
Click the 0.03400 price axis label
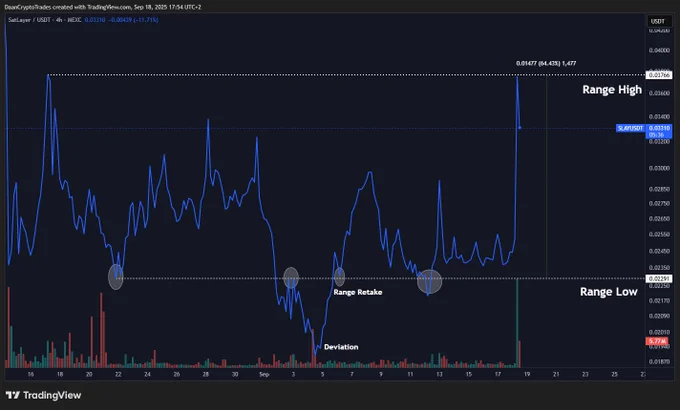659,117
